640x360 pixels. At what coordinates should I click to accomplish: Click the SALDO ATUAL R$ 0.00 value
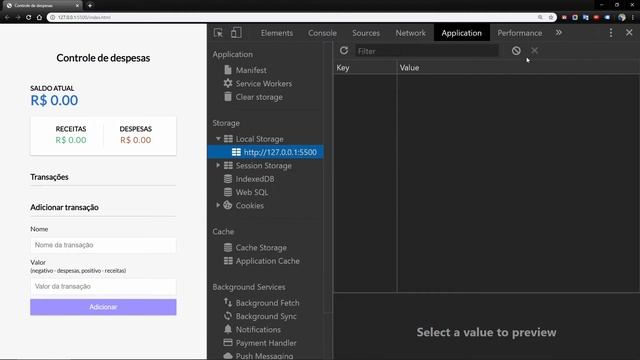coord(54,100)
